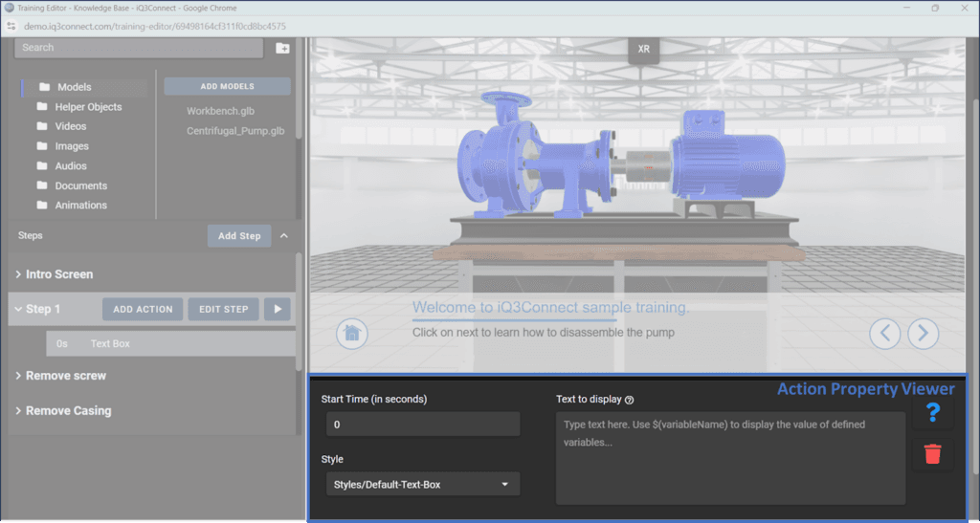This screenshot has height=523, width=980.
Task: Click the help icon next to Text to display
Action: click(x=630, y=400)
